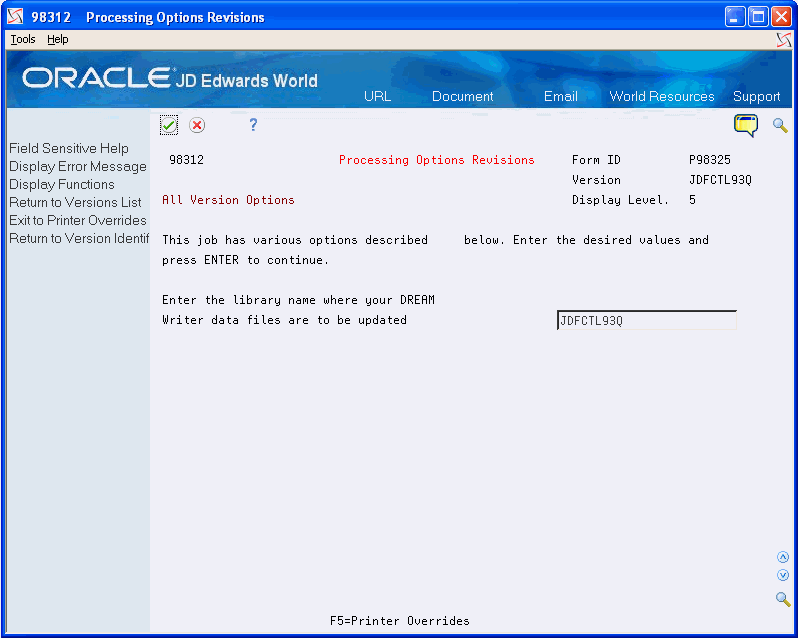The height and width of the screenshot is (638, 798).
Task: Select the URL header link
Action: tap(377, 96)
